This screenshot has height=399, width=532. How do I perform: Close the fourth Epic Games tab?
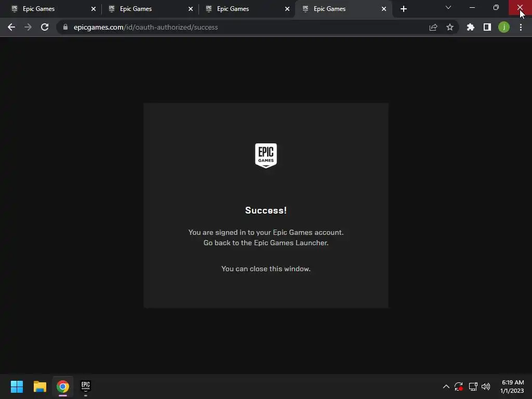[x=384, y=9]
